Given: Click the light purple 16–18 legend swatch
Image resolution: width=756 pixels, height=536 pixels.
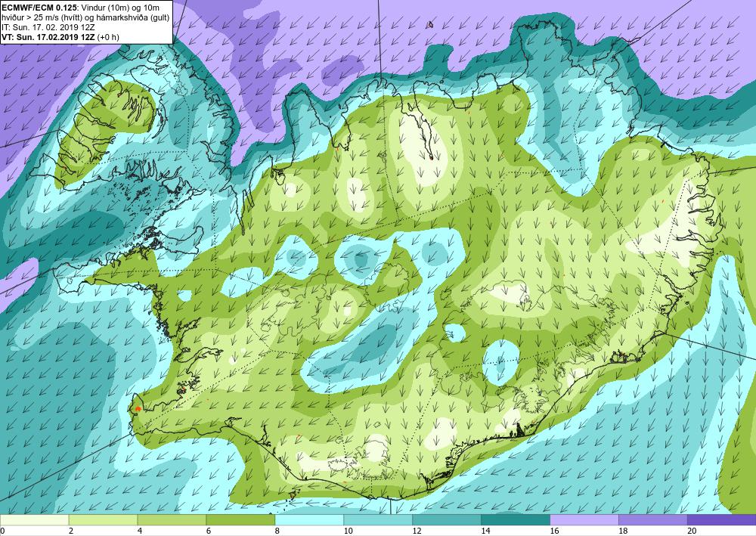Looking at the screenshot, I should (584, 520).
